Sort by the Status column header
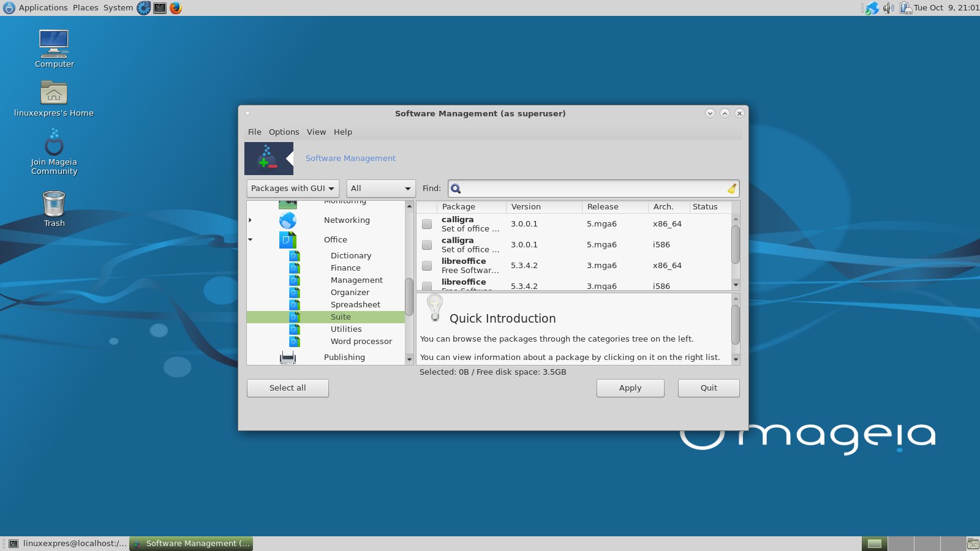The height and width of the screenshot is (551, 980). tap(710, 207)
